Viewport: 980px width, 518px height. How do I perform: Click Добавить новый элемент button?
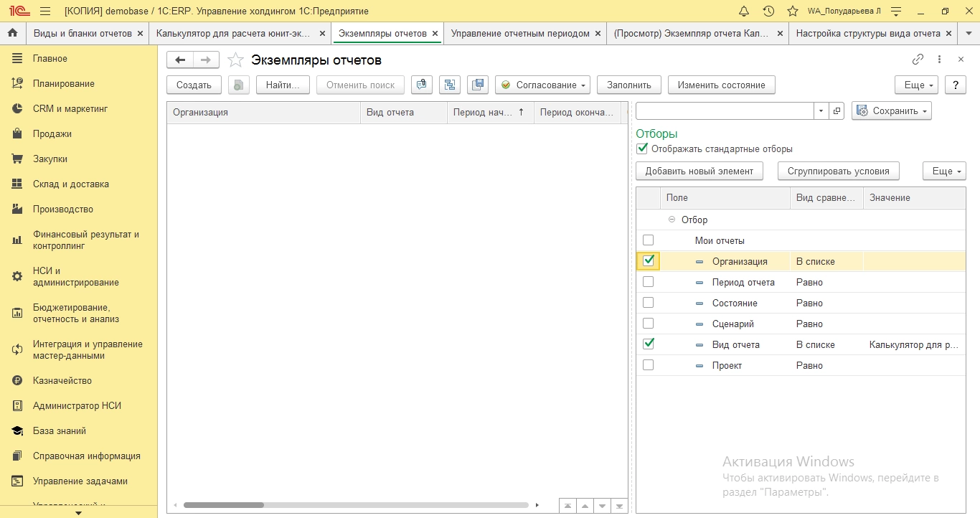(x=699, y=171)
